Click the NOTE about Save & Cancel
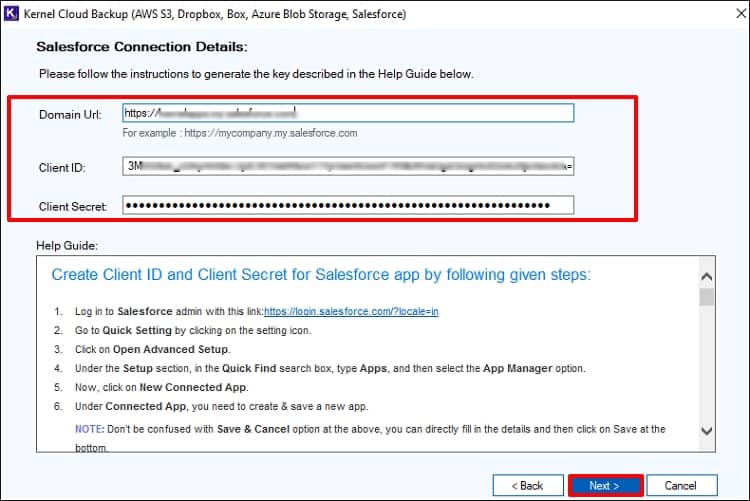The width and height of the screenshot is (750, 501). 370,438
